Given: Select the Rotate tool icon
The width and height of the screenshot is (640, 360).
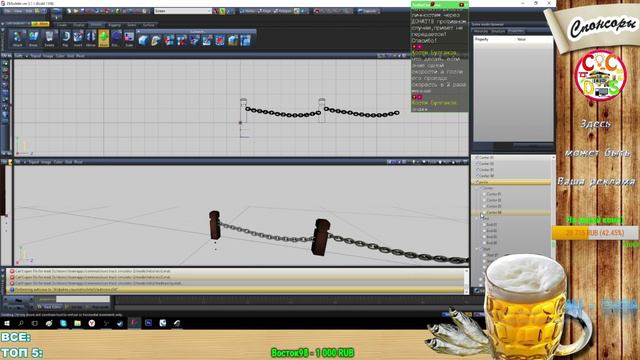Looking at the screenshot, I should coord(116,39).
